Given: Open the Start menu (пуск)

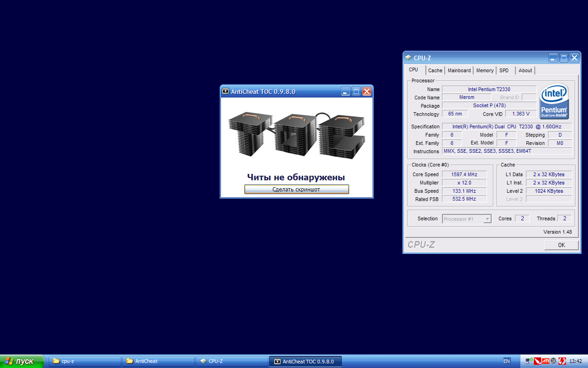Looking at the screenshot, I should [x=22, y=361].
